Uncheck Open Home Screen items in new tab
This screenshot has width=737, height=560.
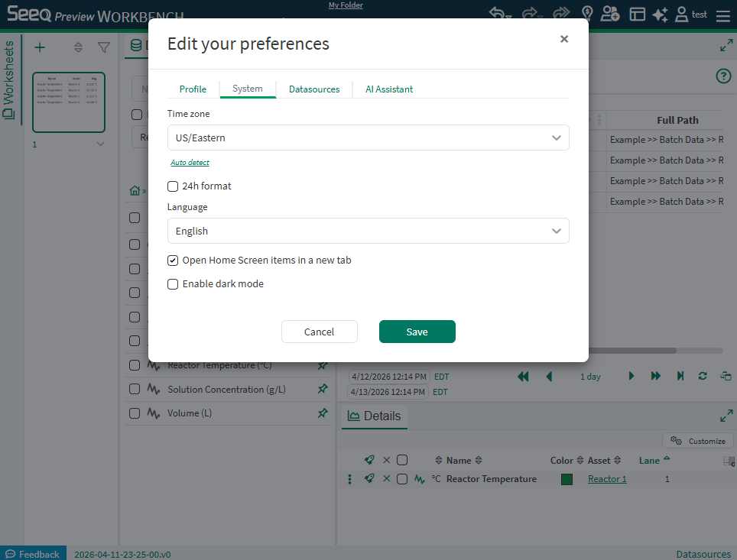pyautogui.click(x=173, y=261)
